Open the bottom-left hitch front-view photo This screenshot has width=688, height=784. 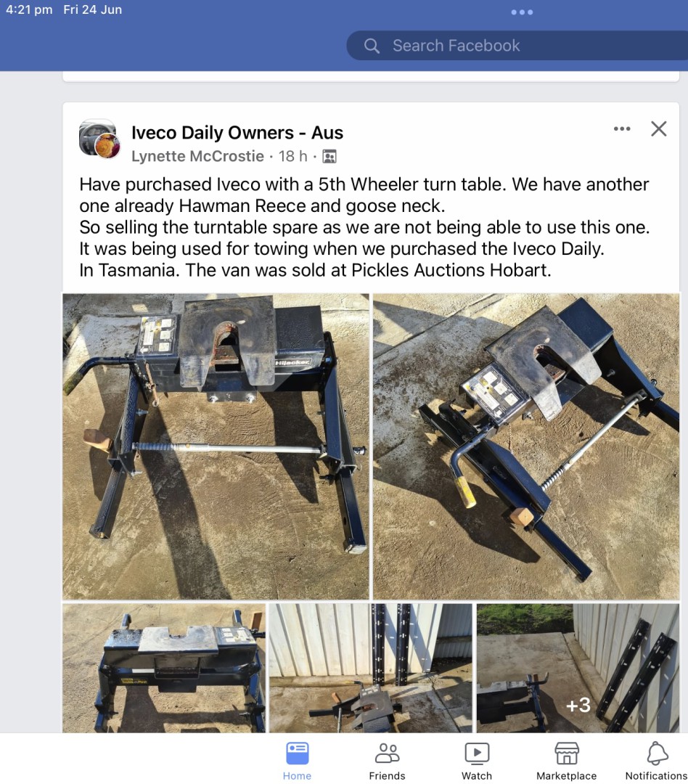coord(164,668)
